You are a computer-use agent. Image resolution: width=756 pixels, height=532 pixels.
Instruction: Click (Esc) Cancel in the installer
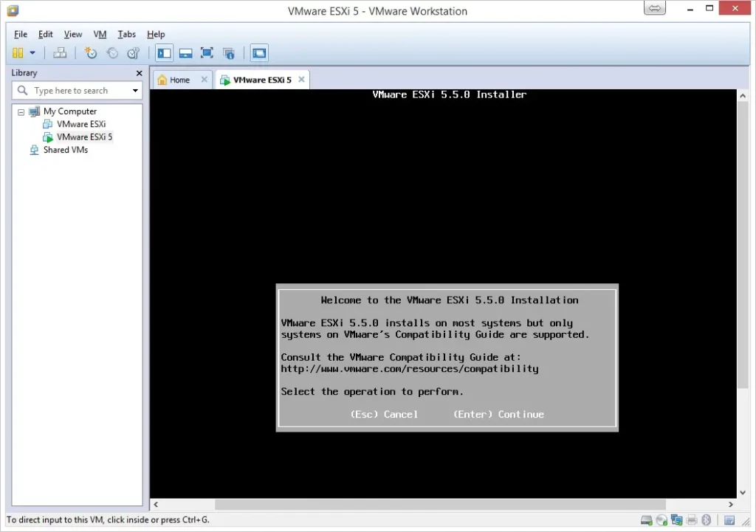[x=384, y=415]
